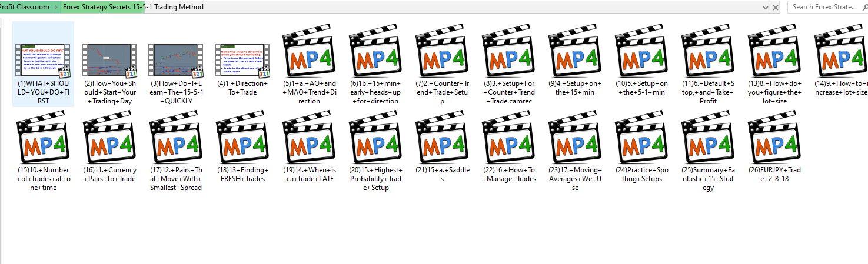The image size is (868, 264).
Task: Click the '(3)How+Do+I+Learn+The+15-5-1+QUICKLY' thumbnail
Action: tap(176, 60)
